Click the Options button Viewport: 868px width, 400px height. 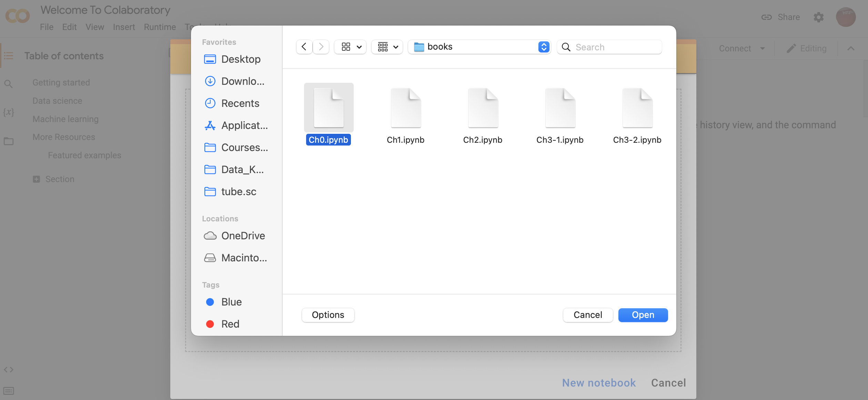pos(328,315)
